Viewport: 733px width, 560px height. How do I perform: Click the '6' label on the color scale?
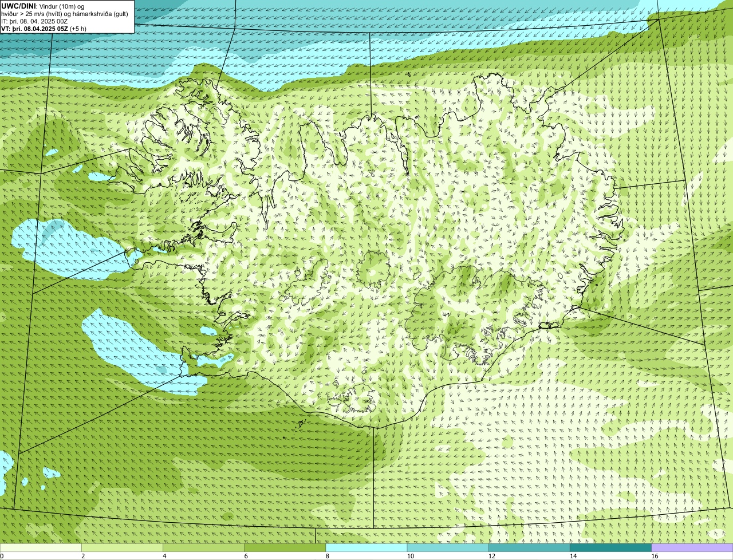(246, 556)
